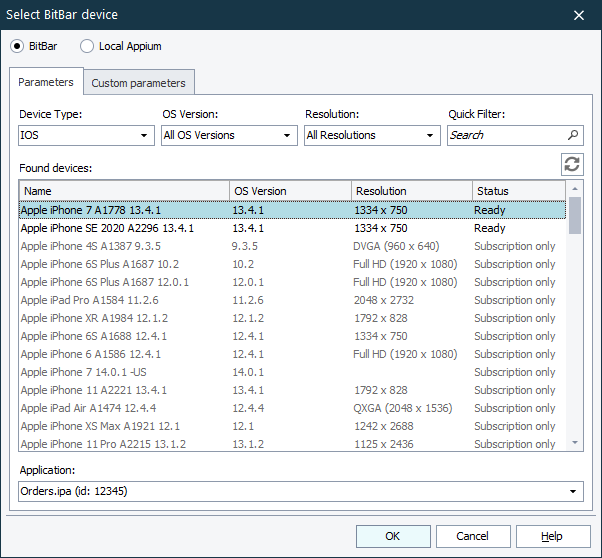Click the refresh devices list icon
This screenshot has height=558, width=602.
[572, 166]
